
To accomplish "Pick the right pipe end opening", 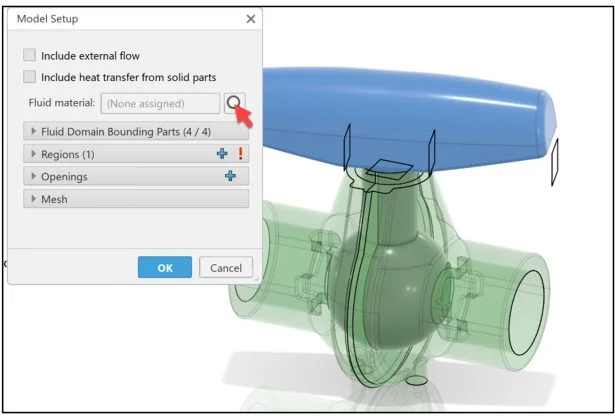I will click(x=526, y=313).
